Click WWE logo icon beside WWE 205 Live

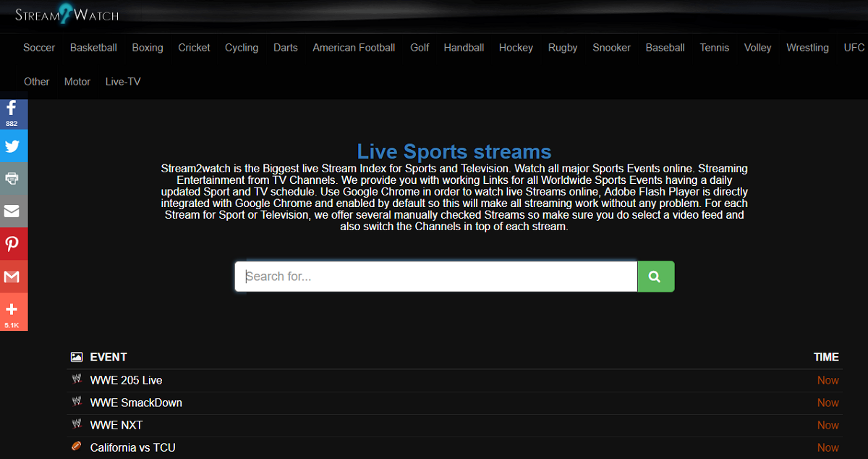click(x=77, y=379)
